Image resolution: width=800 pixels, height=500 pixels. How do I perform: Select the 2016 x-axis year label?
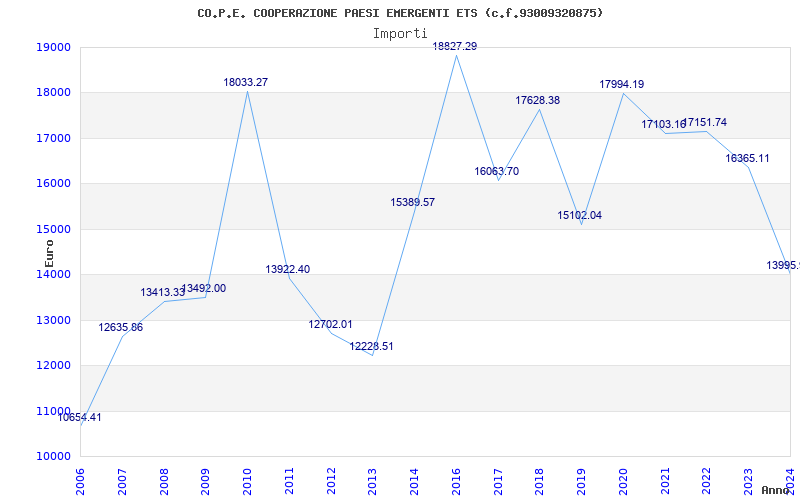(x=457, y=481)
